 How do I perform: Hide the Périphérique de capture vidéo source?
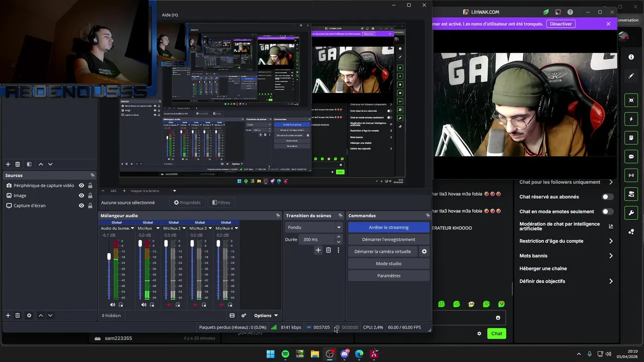click(81, 186)
